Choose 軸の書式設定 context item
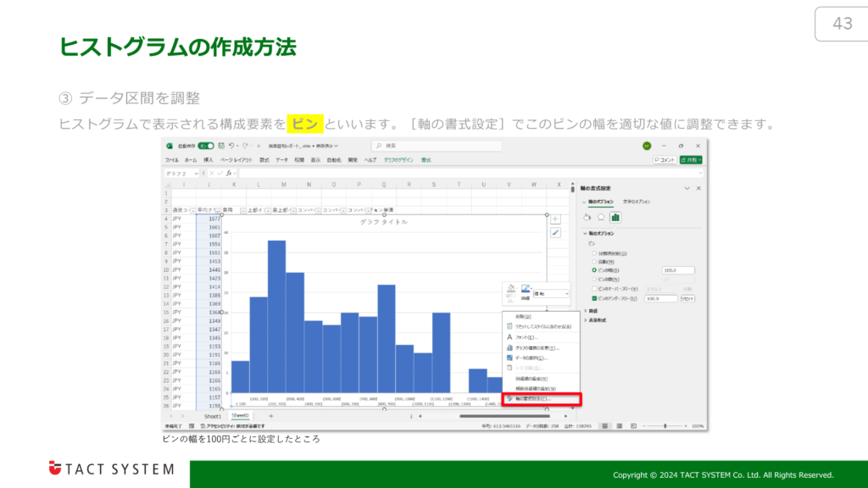868x488 pixels. (x=541, y=399)
